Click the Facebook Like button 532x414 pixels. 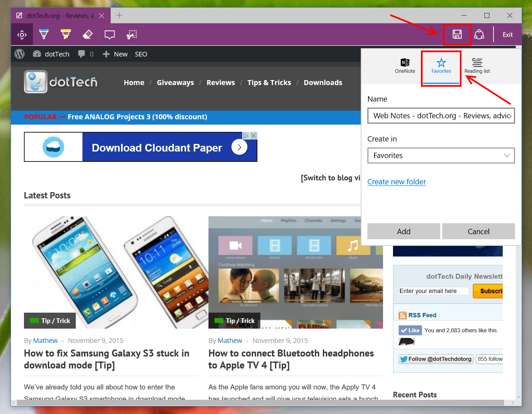(410, 330)
